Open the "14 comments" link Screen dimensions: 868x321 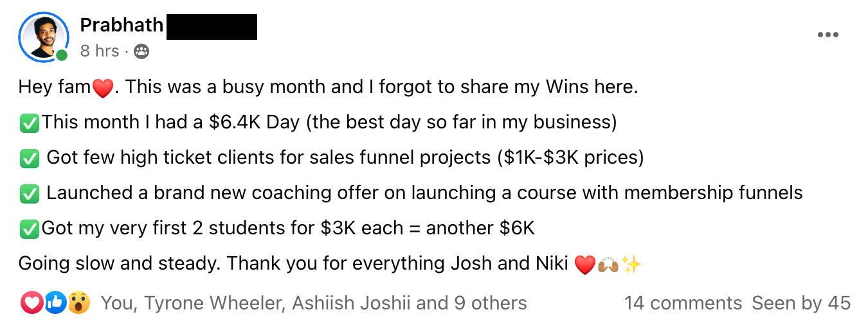(x=683, y=303)
